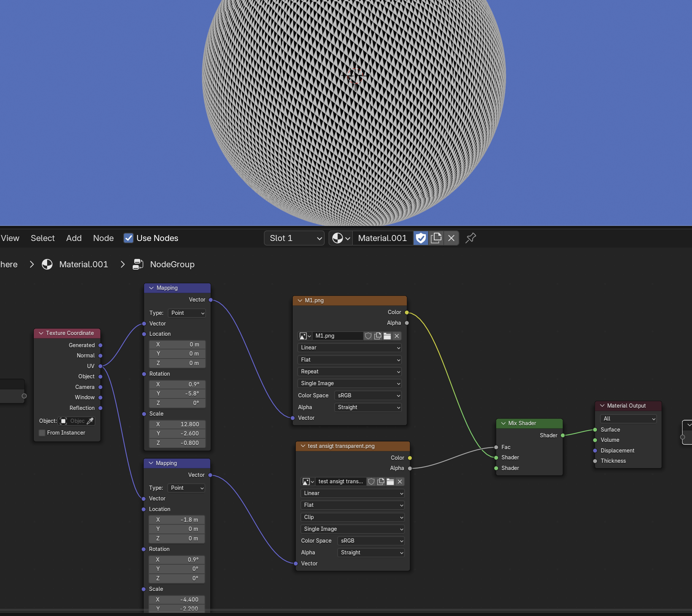Open the Add menu
This screenshot has width=692, height=616.
click(74, 238)
